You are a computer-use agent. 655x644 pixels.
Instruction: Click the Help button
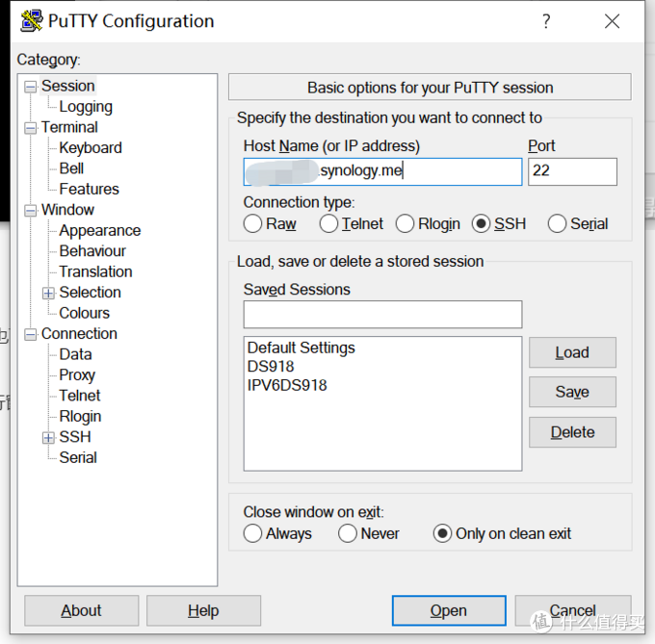(203, 610)
